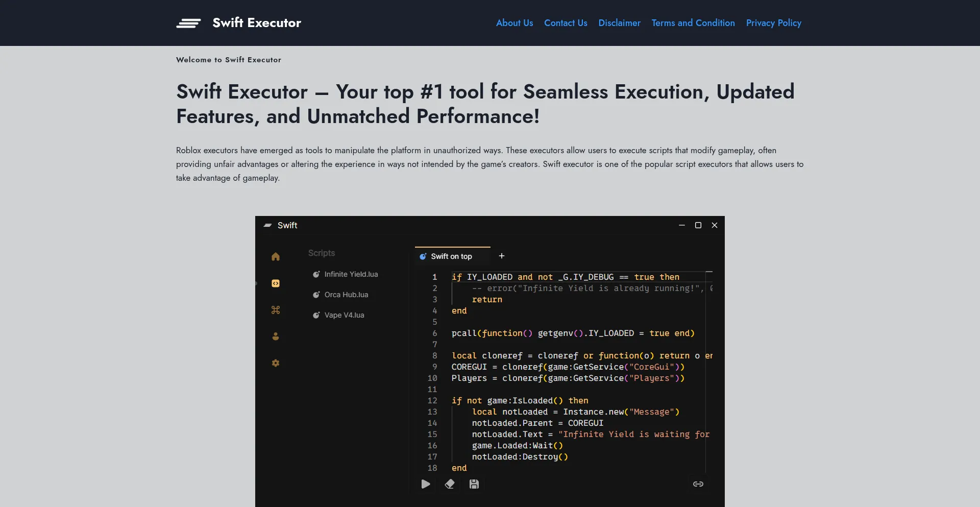Open Settings with the gear icon

(276, 363)
